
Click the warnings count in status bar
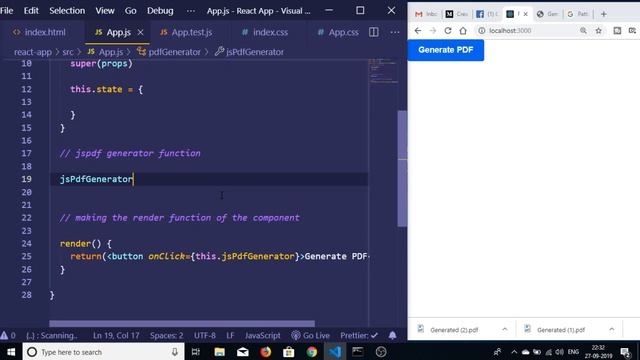pos(8,336)
